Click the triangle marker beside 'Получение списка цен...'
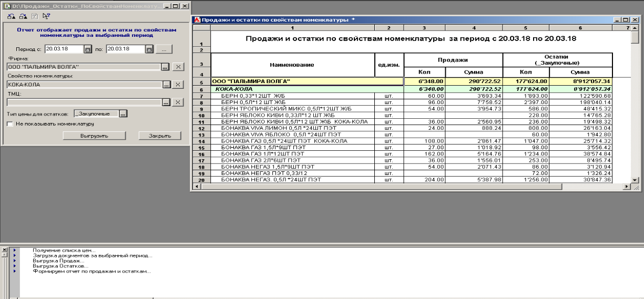This screenshot has width=644, height=299. pyautogui.click(x=15, y=250)
